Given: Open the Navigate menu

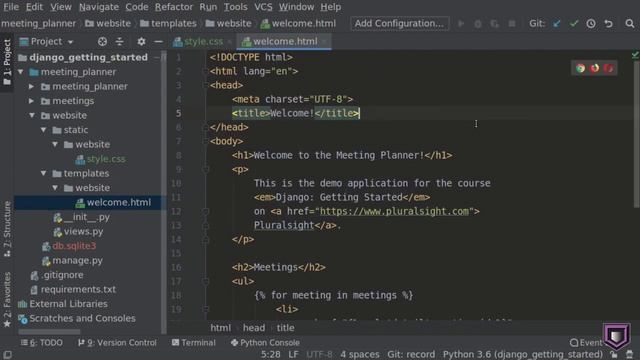Looking at the screenshot, I should point(99,7).
